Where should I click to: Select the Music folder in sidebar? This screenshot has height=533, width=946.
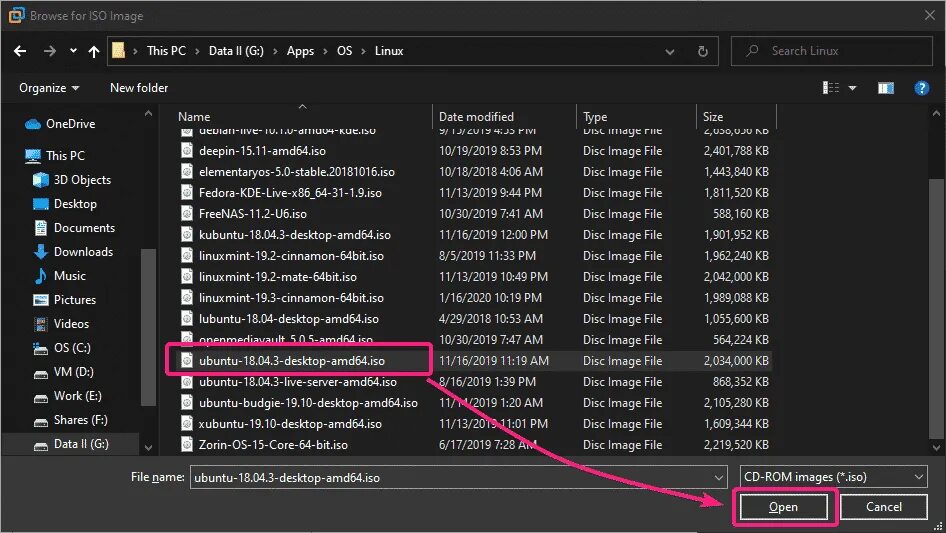tap(69, 276)
